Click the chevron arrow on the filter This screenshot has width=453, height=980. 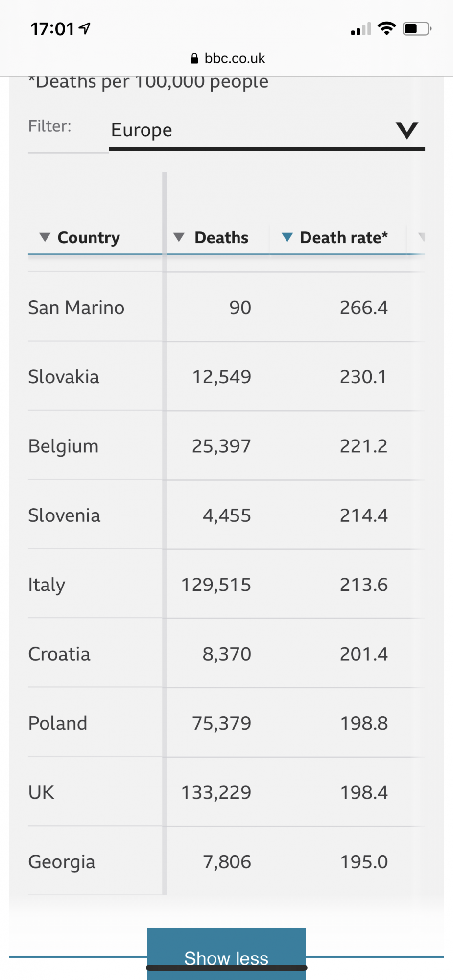407,130
